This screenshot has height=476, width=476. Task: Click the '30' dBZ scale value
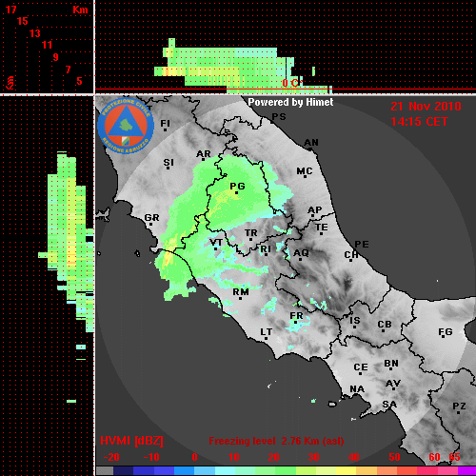(314, 457)
